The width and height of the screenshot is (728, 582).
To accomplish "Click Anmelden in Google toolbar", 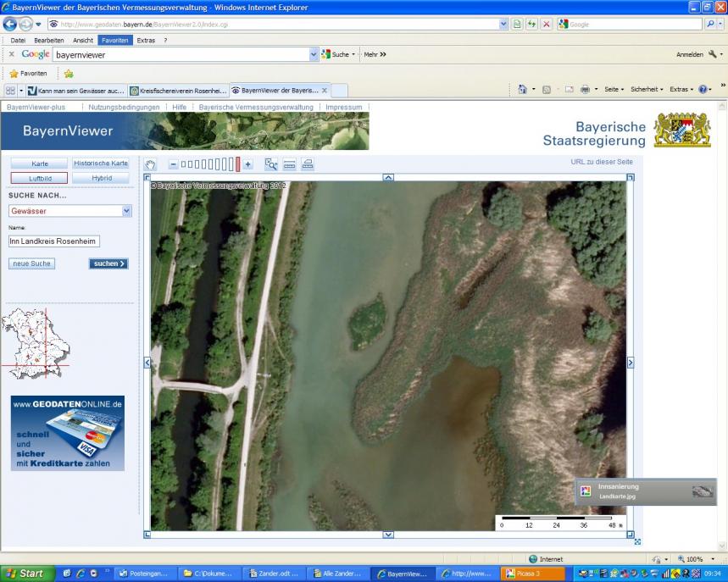I will click(690, 55).
